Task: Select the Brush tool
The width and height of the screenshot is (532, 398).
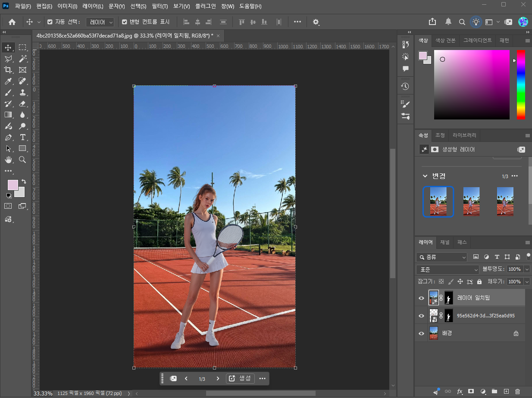Action: (x=8, y=92)
